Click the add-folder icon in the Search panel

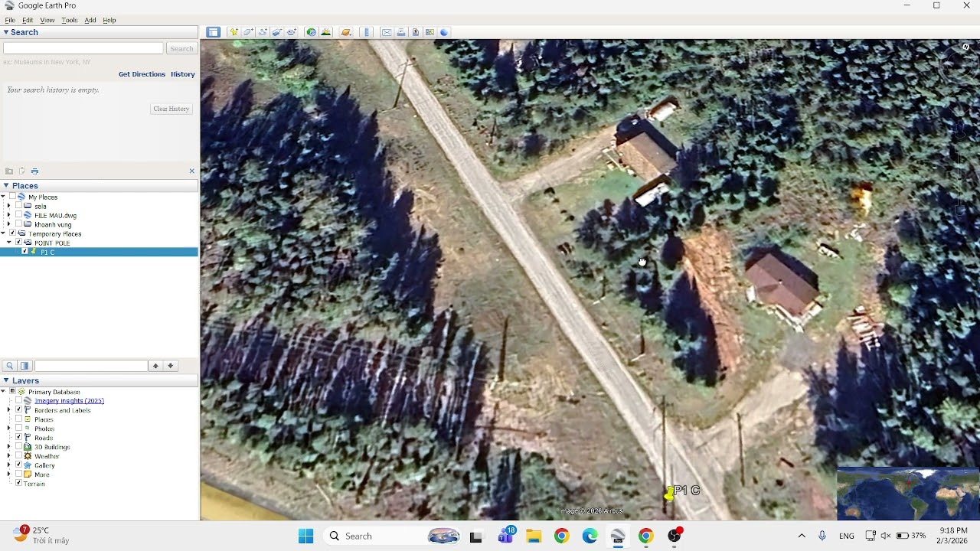click(x=9, y=171)
